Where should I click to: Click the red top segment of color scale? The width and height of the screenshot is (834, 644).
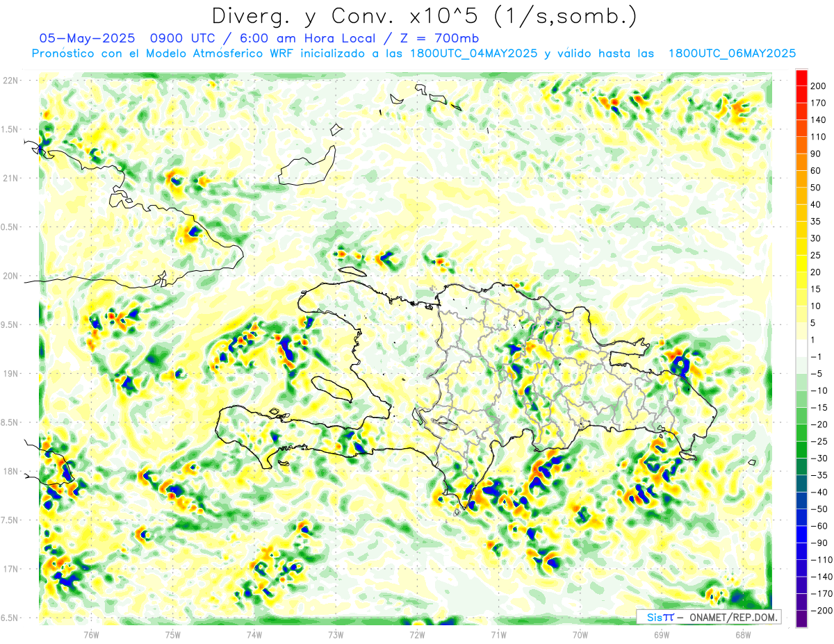(801, 77)
